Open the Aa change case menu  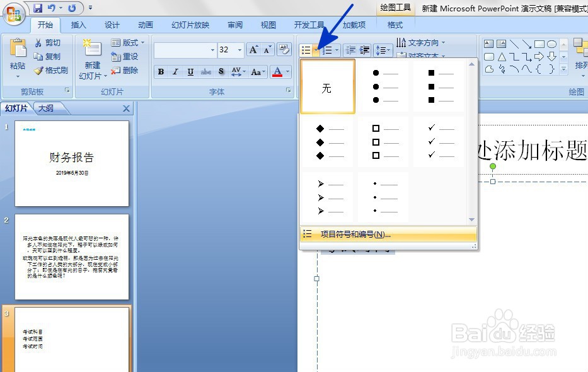point(258,72)
